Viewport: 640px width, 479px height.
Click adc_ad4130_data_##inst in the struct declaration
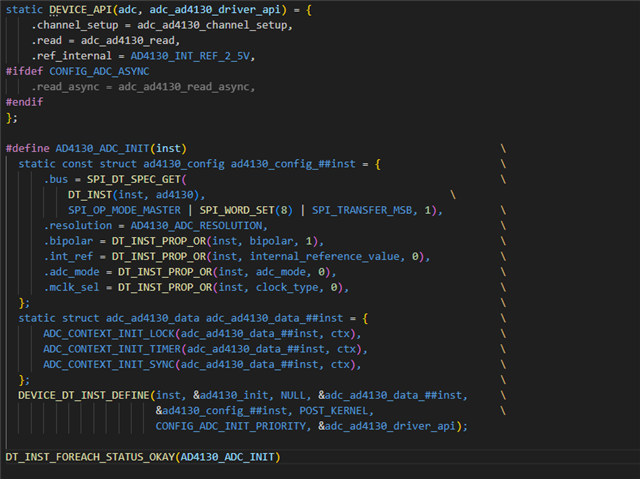tap(274, 318)
